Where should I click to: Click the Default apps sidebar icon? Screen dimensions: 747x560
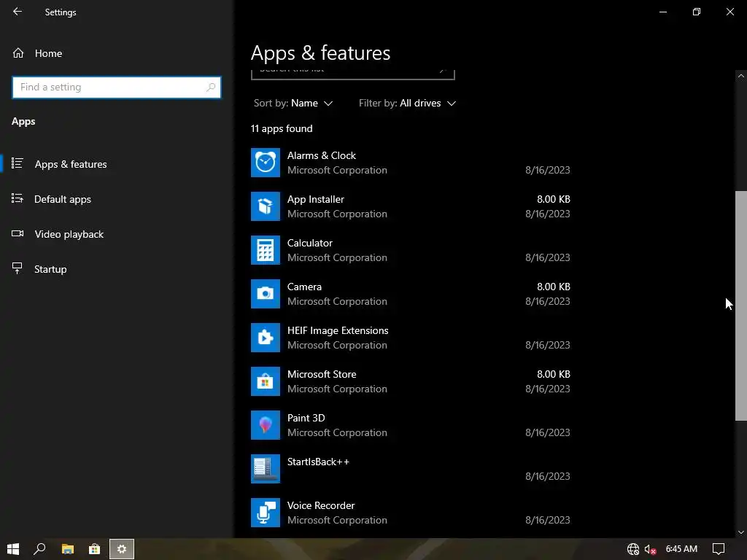pyautogui.click(x=18, y=198)
